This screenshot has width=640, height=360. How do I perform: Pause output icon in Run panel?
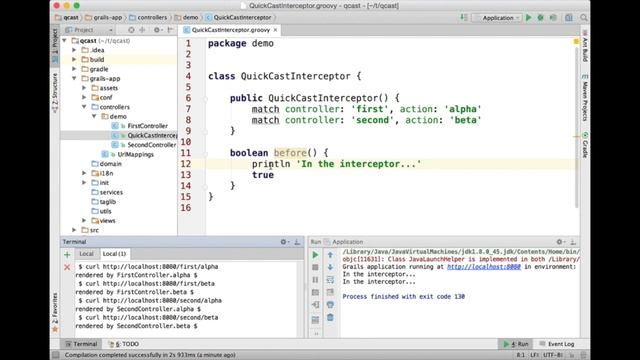tap(315, 280)
